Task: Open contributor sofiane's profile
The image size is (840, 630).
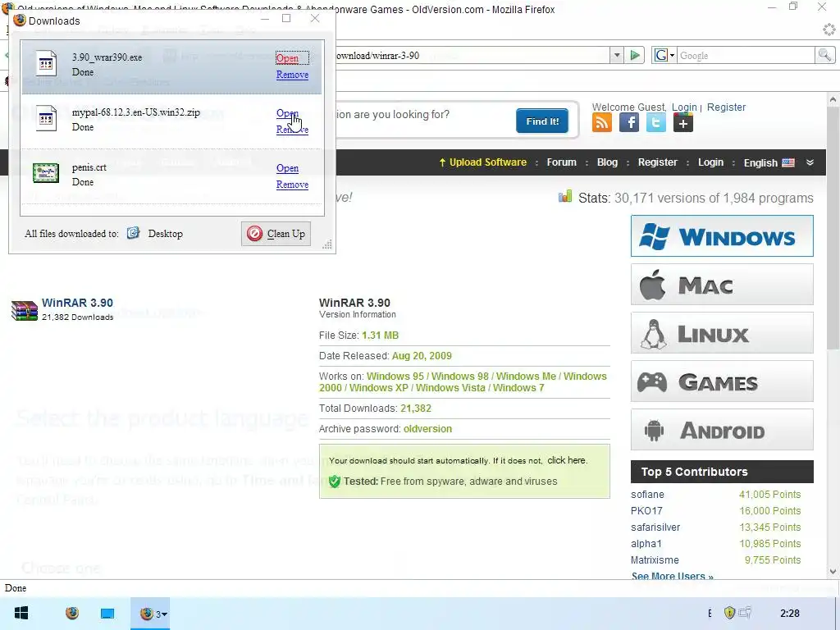Action: [647, 495]
